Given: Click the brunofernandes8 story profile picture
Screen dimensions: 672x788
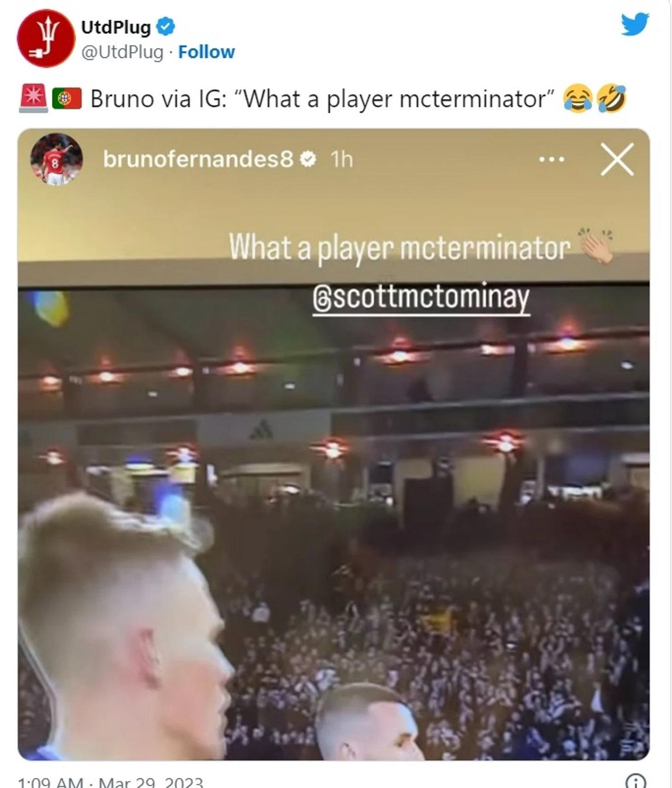Looking at the screenshot, I should point(56,159).
